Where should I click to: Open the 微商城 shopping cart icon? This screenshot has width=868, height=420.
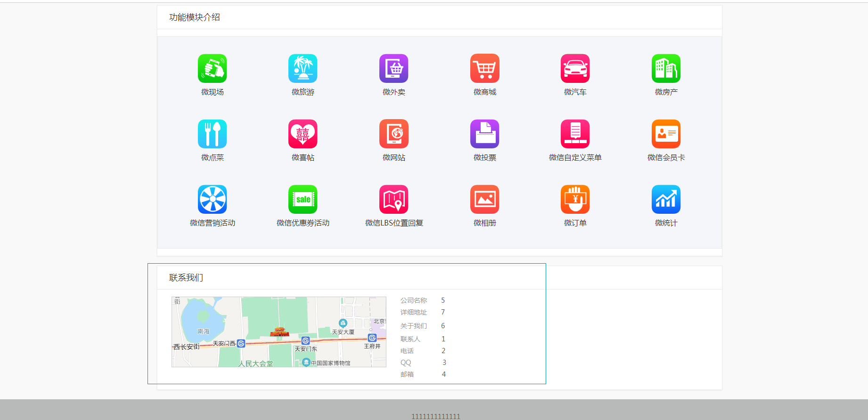tap(485, 68)
